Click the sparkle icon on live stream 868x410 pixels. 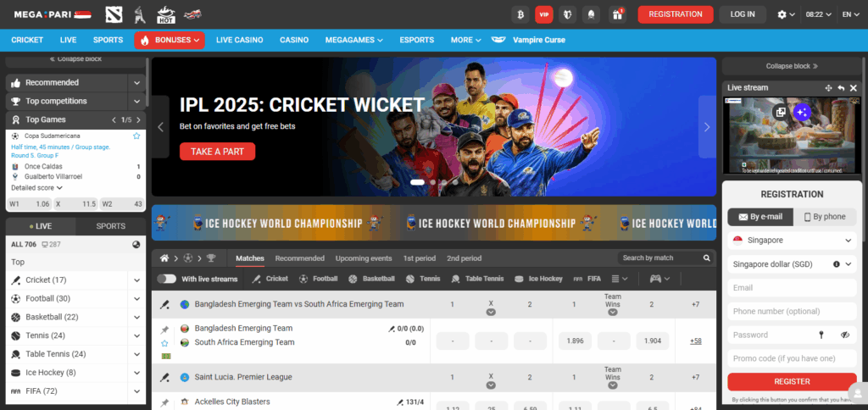point(802,113)
